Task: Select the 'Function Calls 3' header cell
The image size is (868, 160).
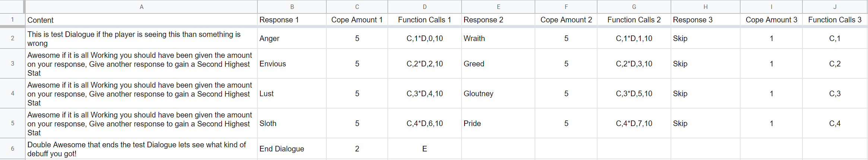Action: click(835, 20)
